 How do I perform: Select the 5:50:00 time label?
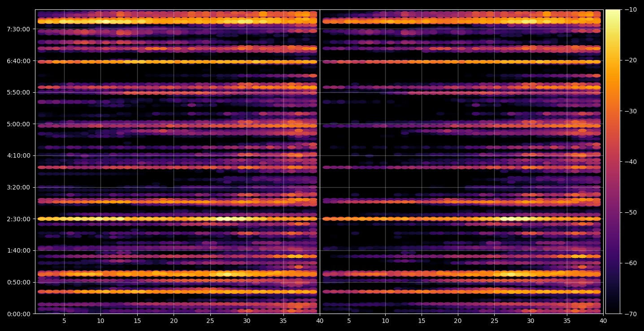pyautogui.click(x=18, y=92)
